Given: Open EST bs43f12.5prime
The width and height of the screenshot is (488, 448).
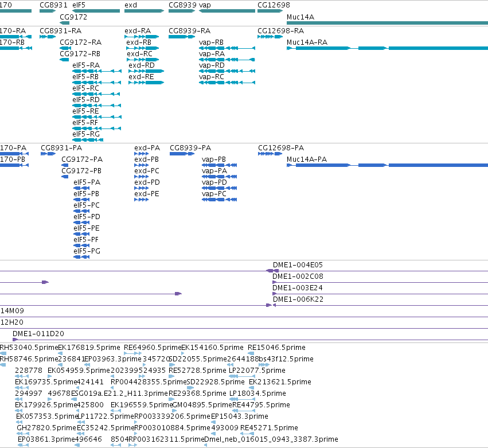Looking at the screenshot, I should (x=286, y=359).
